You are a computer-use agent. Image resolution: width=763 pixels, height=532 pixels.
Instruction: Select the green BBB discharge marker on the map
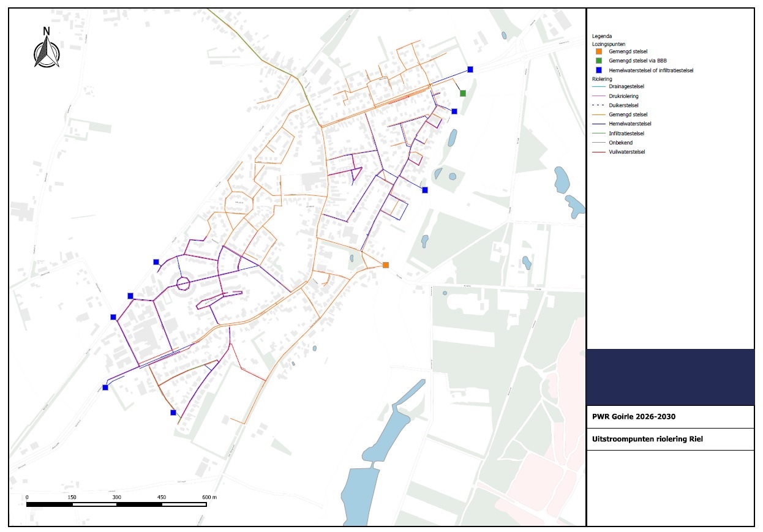[x=463, y=93]
